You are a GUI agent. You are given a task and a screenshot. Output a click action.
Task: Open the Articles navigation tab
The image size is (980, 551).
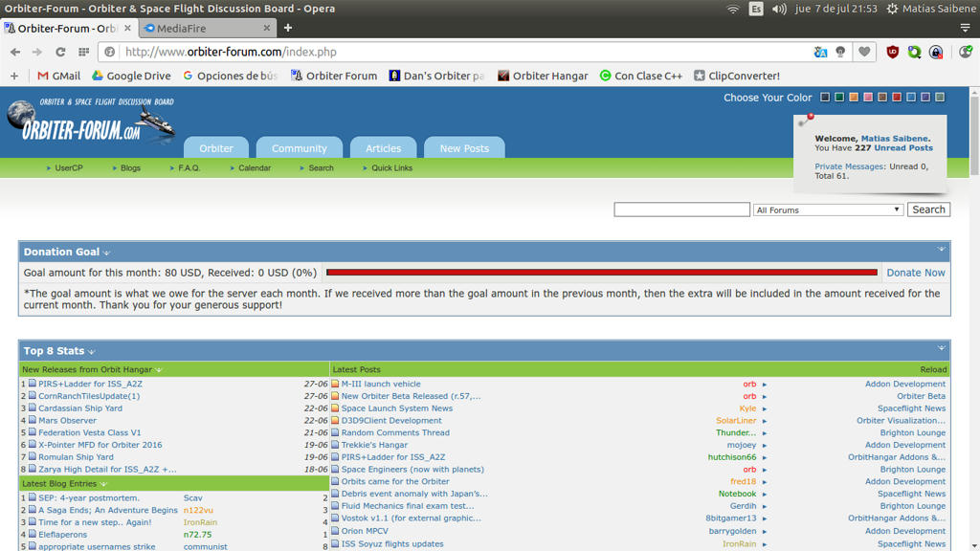tap(383, 148)
